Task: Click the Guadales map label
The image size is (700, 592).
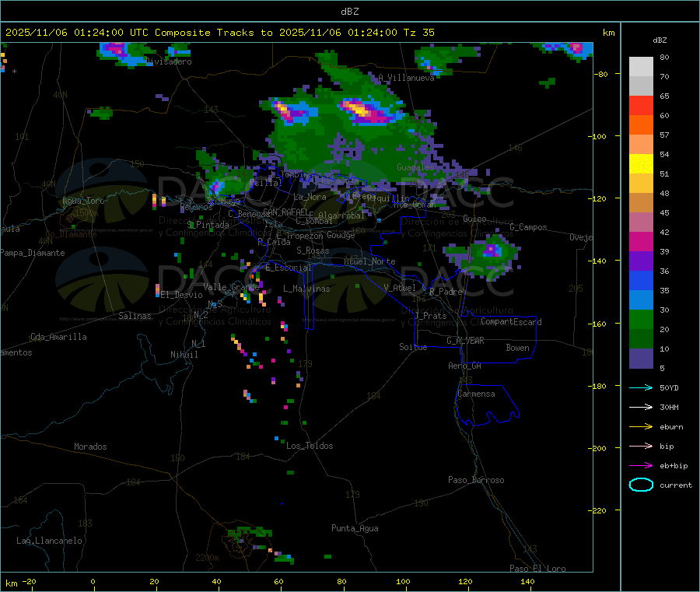Action: (x=415, y=167)
